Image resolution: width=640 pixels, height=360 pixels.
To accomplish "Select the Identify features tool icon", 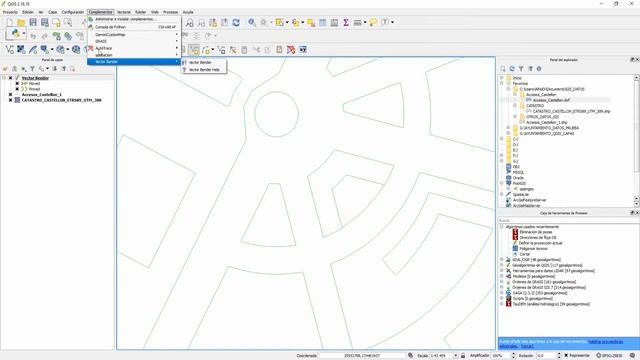I will click(x=251, y=23).
